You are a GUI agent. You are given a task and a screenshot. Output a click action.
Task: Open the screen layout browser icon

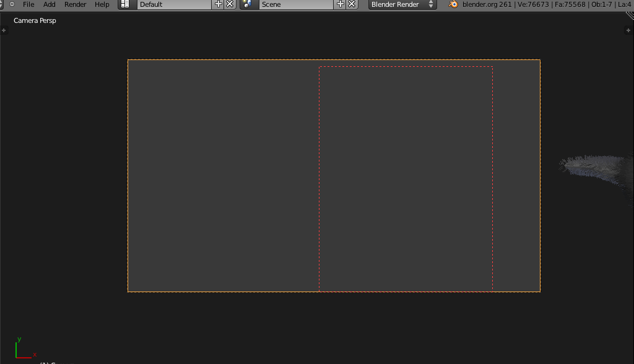tap(125, 4)
